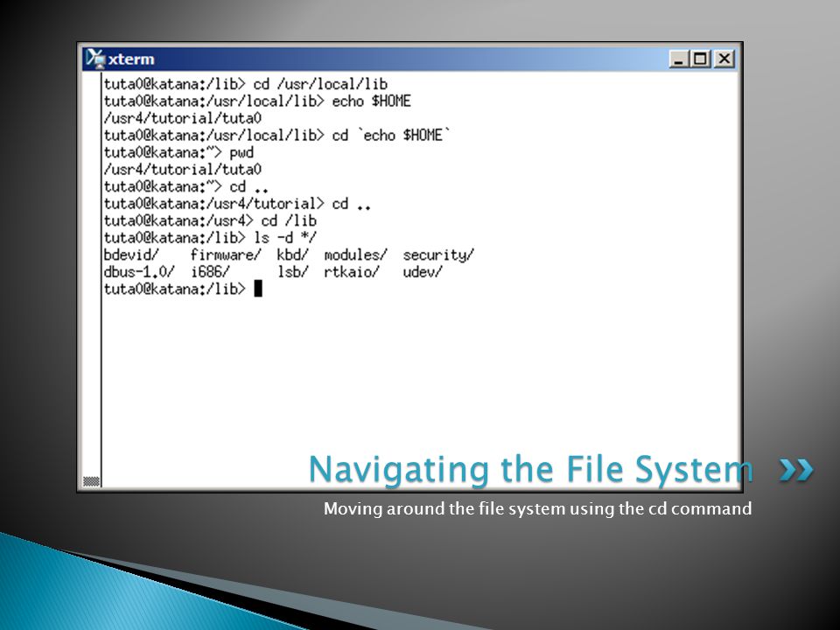Viewport: 840px width, 630px height.
Task: Click the 'rtkaio/' directory entry
Action: [352, 272]
